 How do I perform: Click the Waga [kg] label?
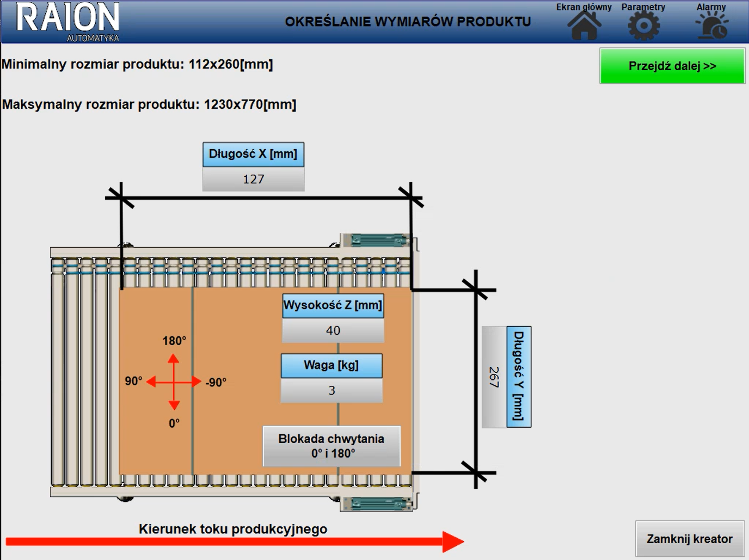(331, 365)
